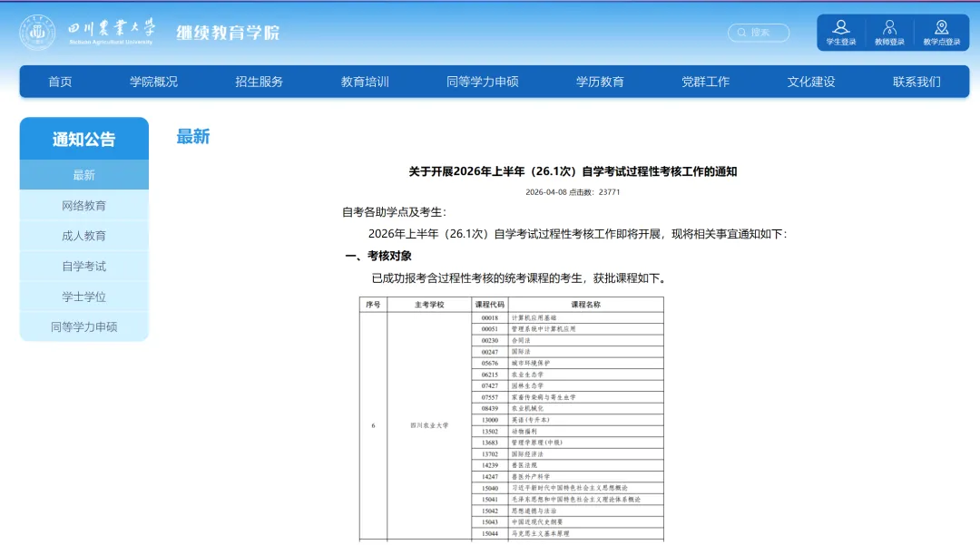Focus the 搜索 search input field
Viewport: 980px width, 545px height.
click(x=758, y=33)
